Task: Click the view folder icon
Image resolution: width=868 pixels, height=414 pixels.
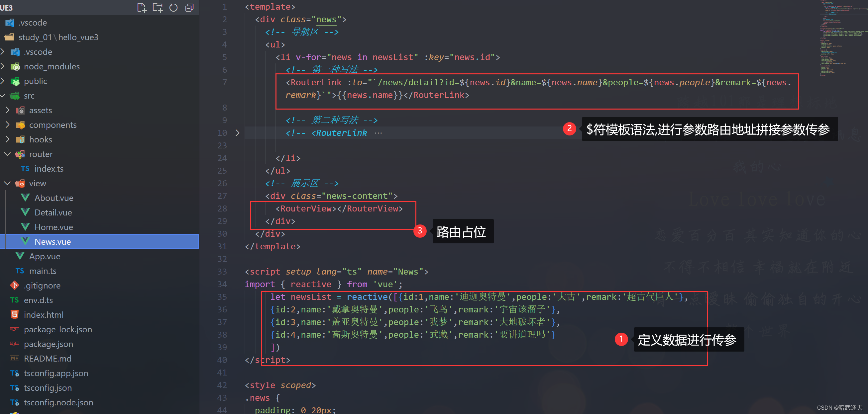Action: click(x=20, y=183)
